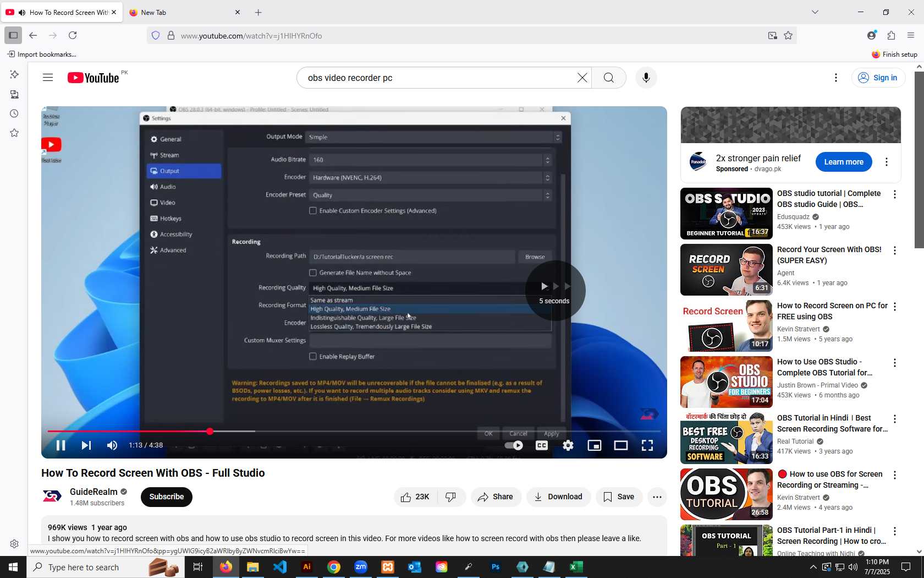Open Firefox application hamburger menu

click(x=911, y=35)
